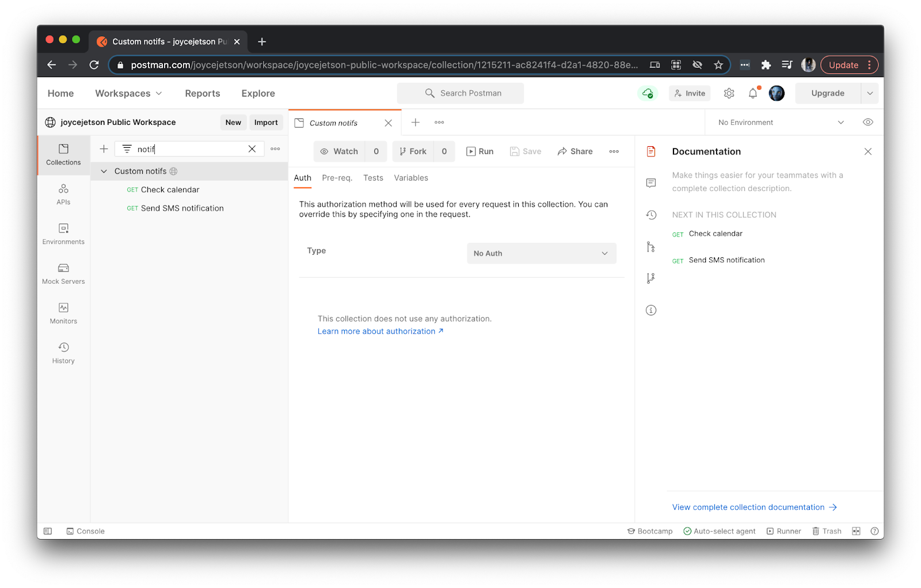This screenshot has width=921, height=588.
Task: Open the Monitors sidebar section
Action: tap(63, 314)
